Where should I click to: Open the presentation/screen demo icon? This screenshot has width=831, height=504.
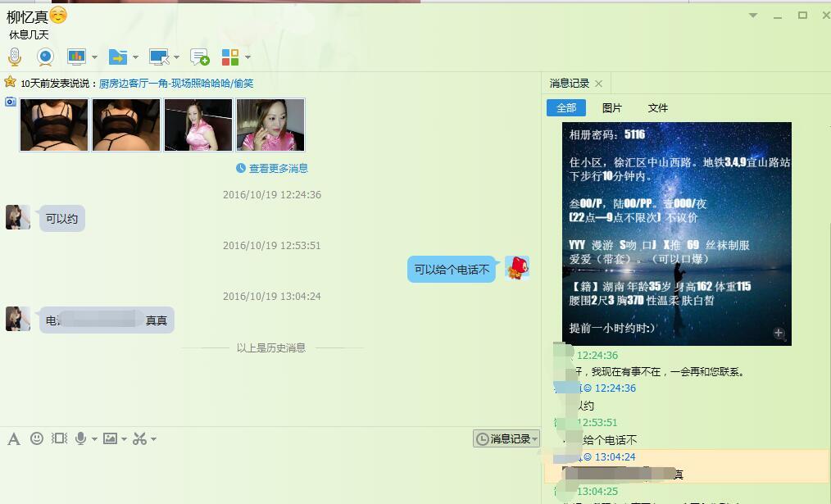(76, 57)
